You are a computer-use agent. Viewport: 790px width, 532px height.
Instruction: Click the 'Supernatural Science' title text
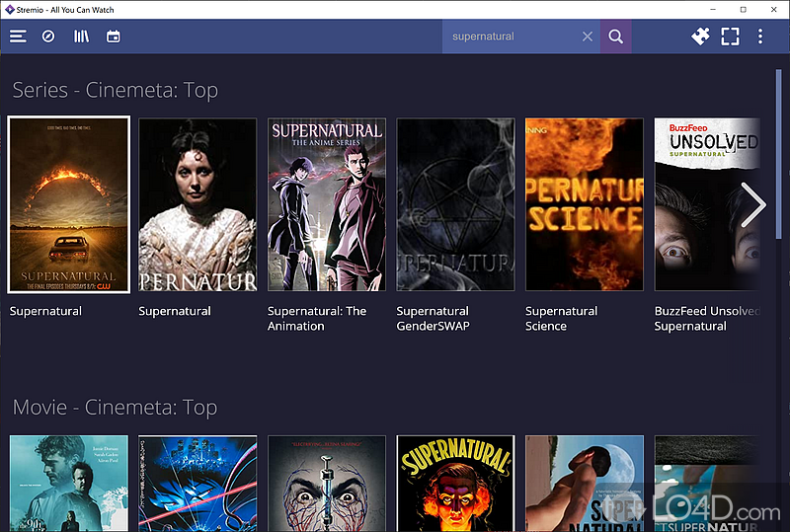pos(561,319)
